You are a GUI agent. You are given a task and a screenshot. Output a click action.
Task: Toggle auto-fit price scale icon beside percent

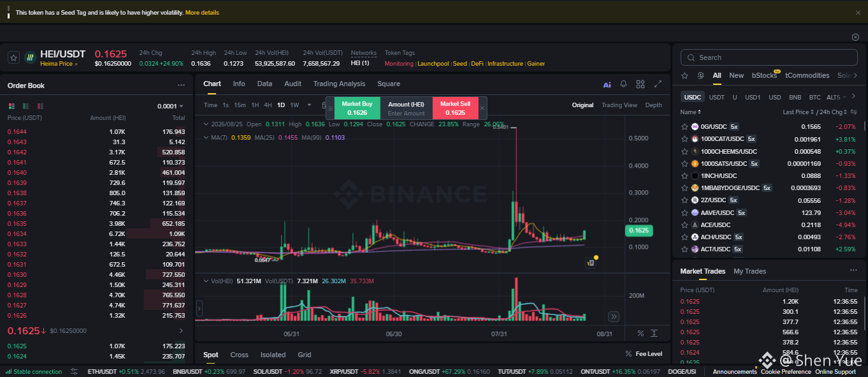point(655,333)
